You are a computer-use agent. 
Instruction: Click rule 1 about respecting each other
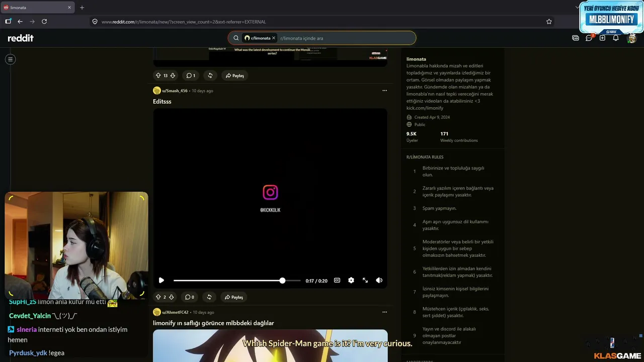(x=453, y=171)
